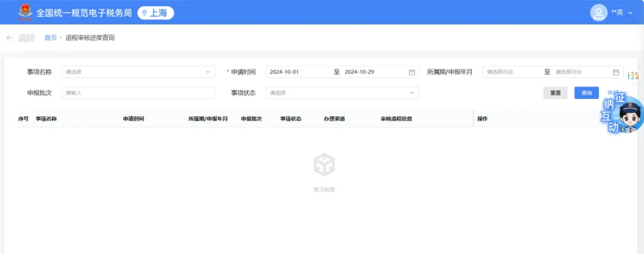Click the 审核流程信息 column header

397,119
